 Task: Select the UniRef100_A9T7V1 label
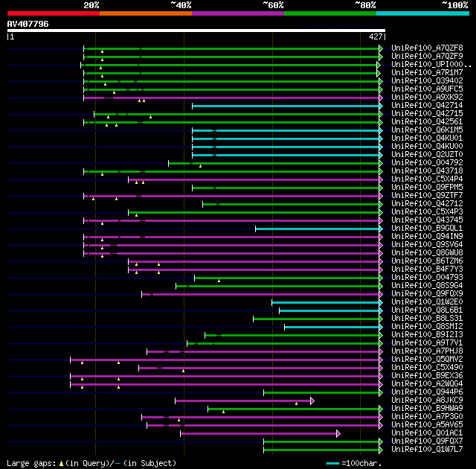427,343
